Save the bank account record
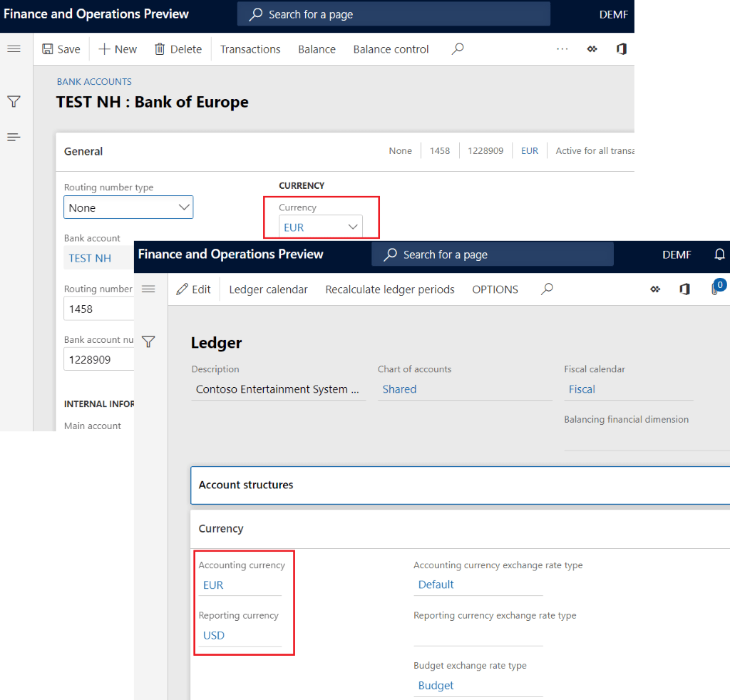The width and height of the screenshot is (730, 700). (61, 48)
